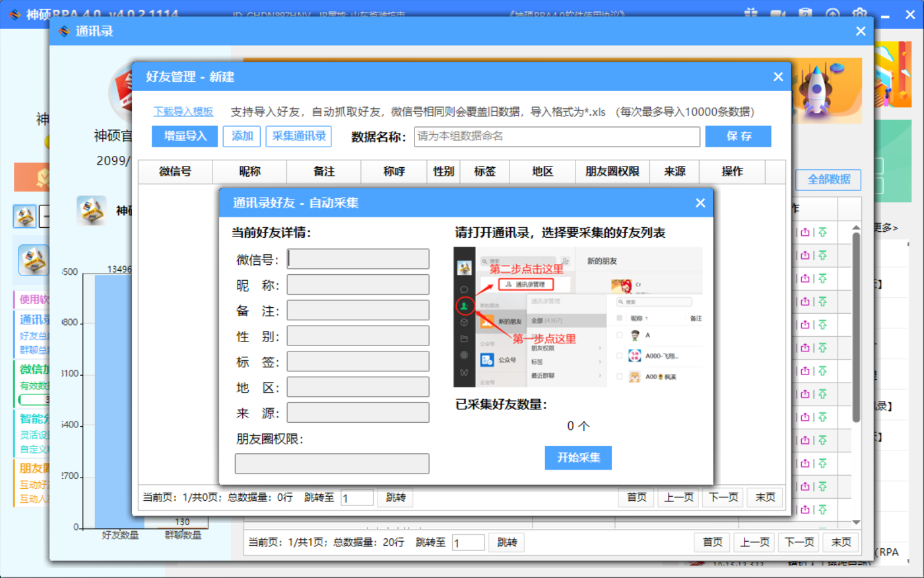
Task: Close the 通讯录好友 - 自动采集 dialog
Action: pos(700,203)
